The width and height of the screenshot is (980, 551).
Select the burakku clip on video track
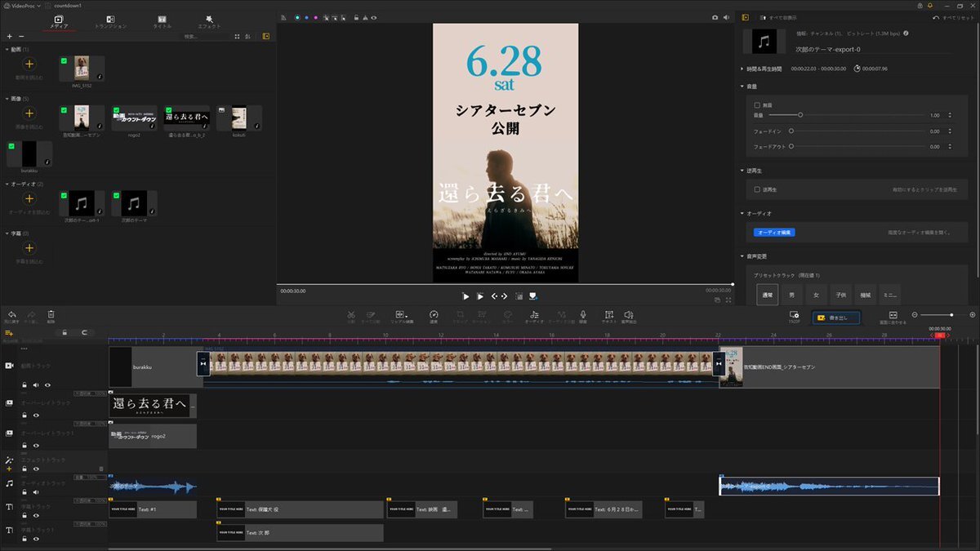pos(155,367)
